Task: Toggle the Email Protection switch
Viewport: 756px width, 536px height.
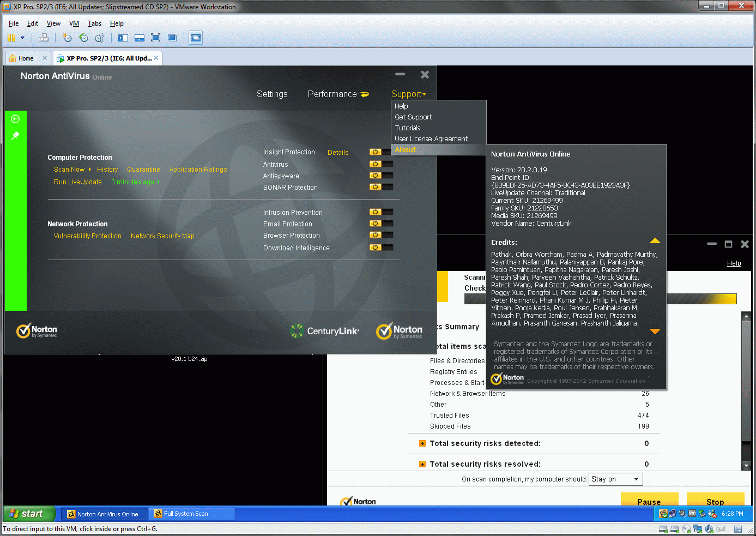Action: 381,224
